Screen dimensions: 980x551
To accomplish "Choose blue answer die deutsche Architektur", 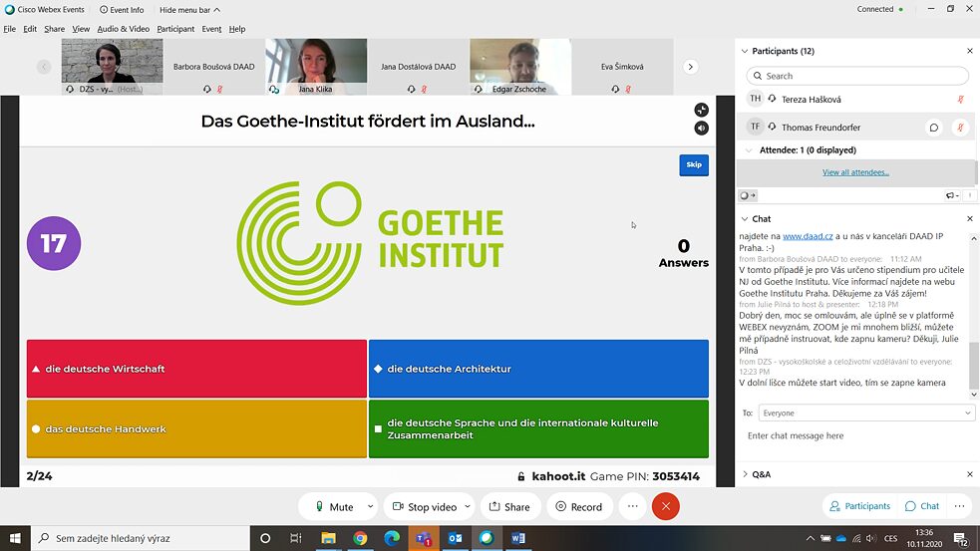I will point(538,369).
